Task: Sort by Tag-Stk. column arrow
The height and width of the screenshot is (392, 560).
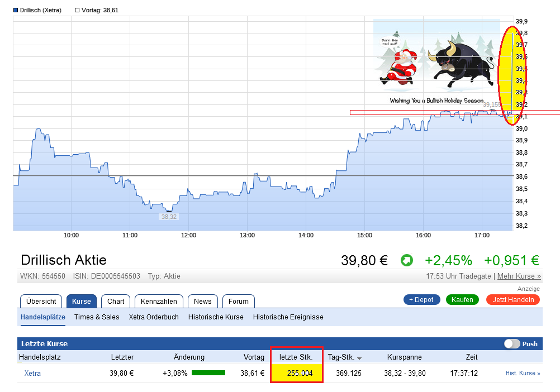Action: click(359, 358)
